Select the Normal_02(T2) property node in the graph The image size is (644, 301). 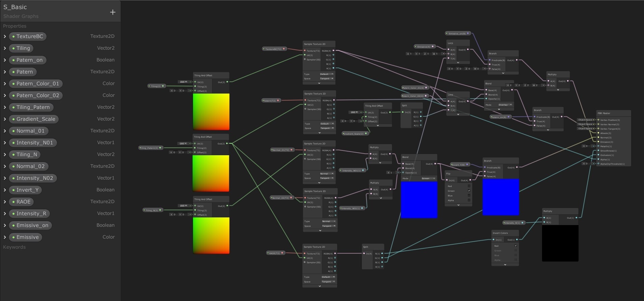282,198
